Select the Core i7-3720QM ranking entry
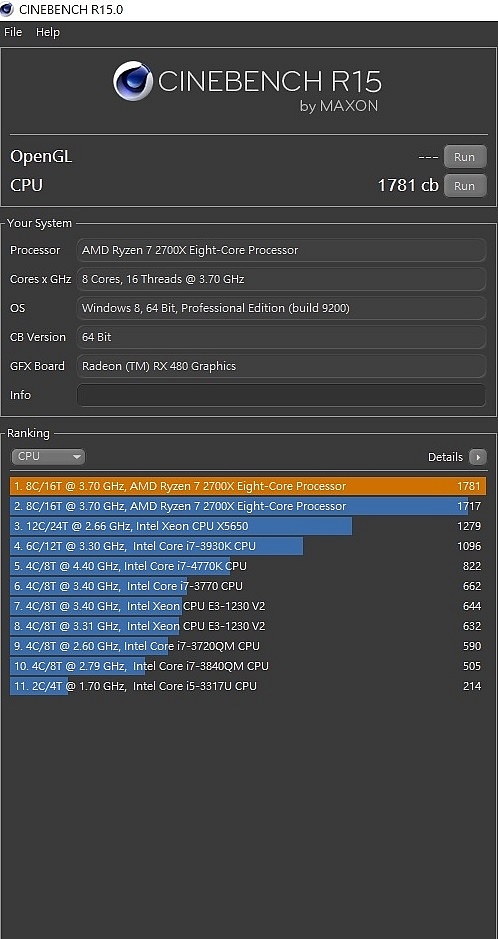This screenshot has width=498, height=939. pos(248,646)
